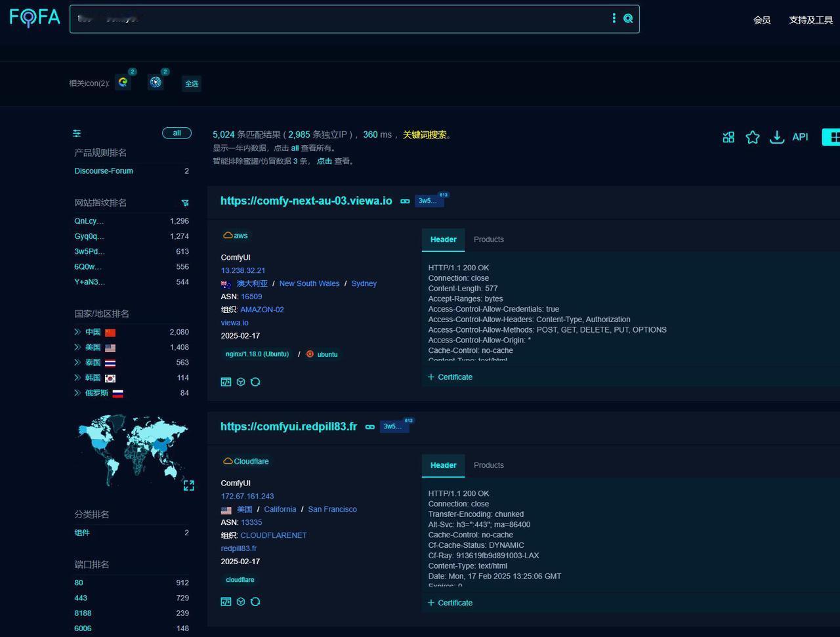Click the ubuntu tag with icon
This screenshot has height=637, width=840.
click(322, 354)
